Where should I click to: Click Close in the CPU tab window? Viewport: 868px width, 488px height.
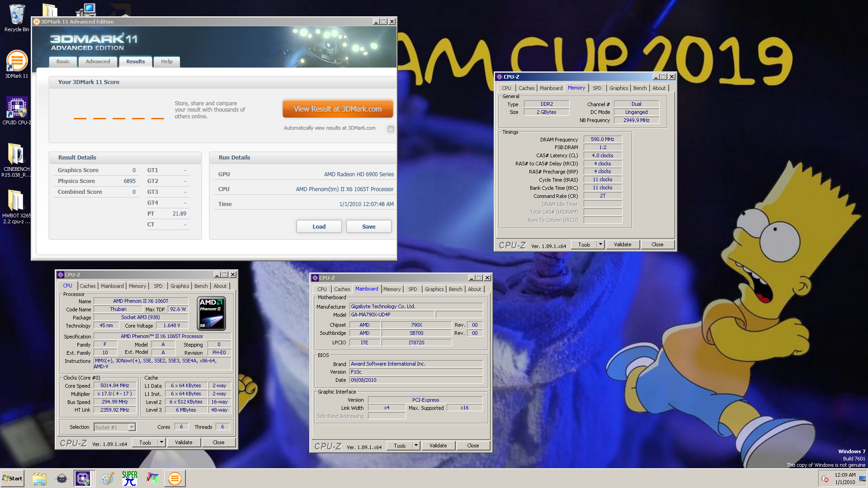point(218,442)
